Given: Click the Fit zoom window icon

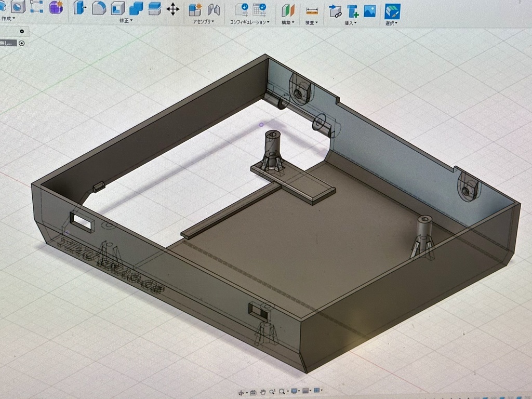Looking at the screenshot, I should tap(282, 392).
